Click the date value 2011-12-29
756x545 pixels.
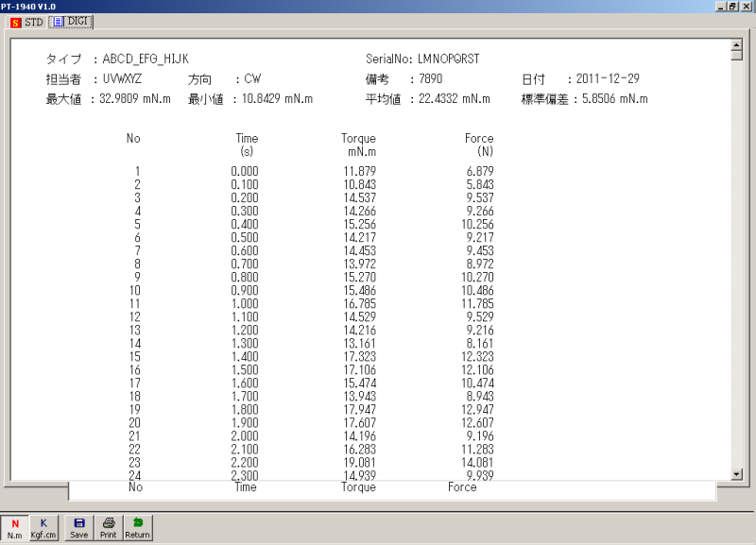tap(609, 79)
